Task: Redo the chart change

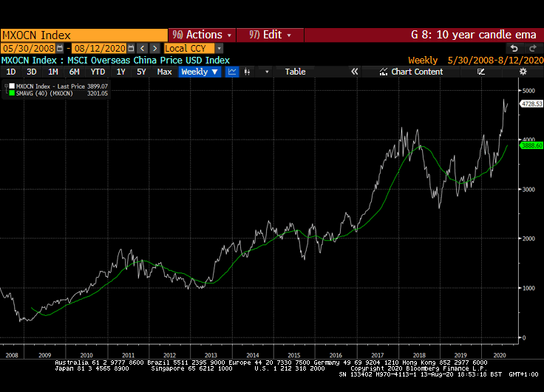Action: pyautogui.click(x=533, y=48)
